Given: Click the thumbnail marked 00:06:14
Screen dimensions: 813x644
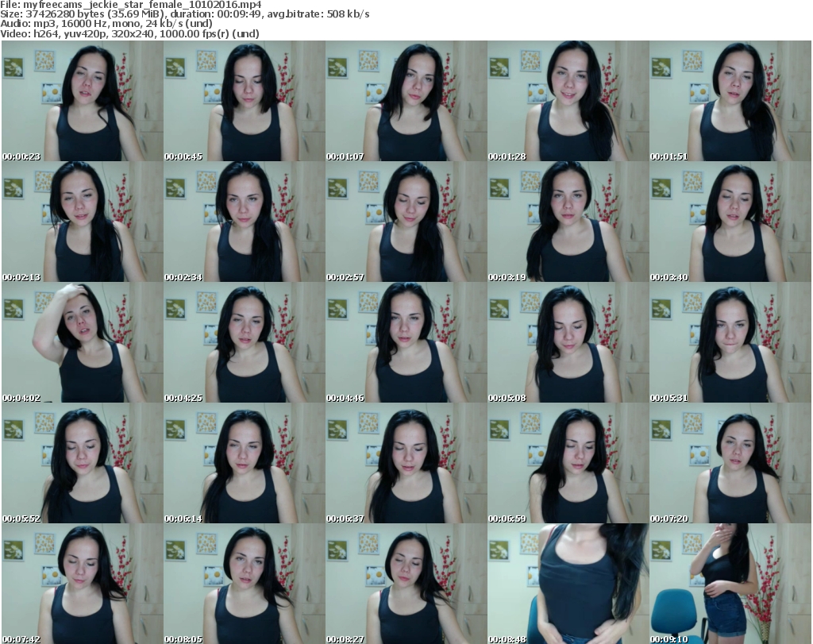Looking at the screenshot, I should tap(244, 464).
